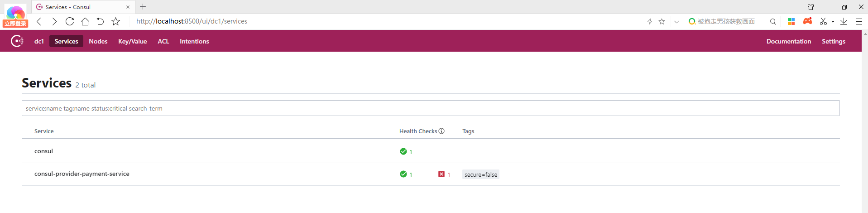868x213 pixels.
Task: Open the browser hamburger menu
Action: pyautogui.click(x=858, y=21)
